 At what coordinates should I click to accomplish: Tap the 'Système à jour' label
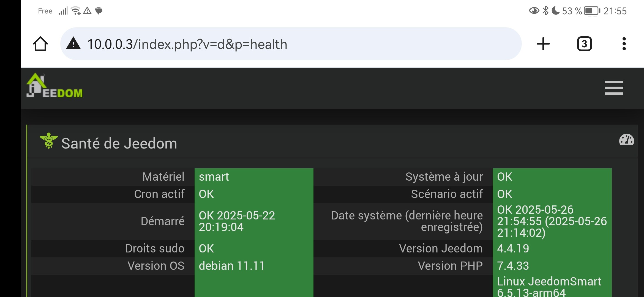tap(444, 177)
